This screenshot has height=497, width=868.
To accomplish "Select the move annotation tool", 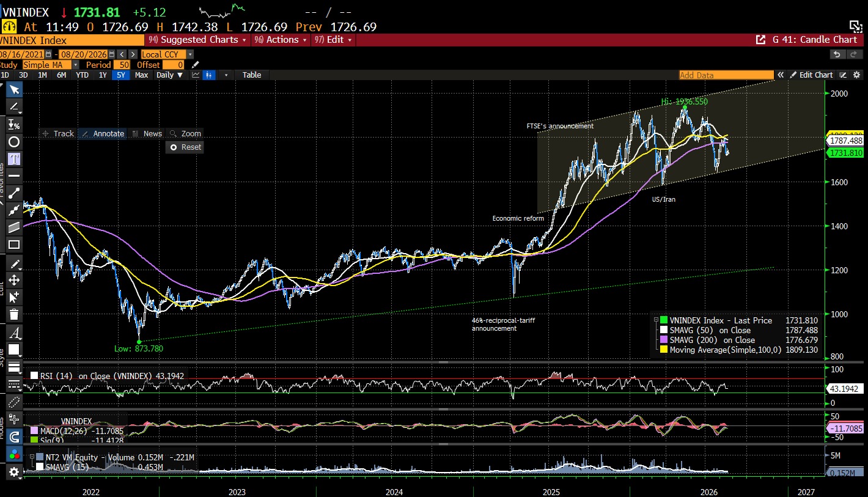I will tap(13, 280).
